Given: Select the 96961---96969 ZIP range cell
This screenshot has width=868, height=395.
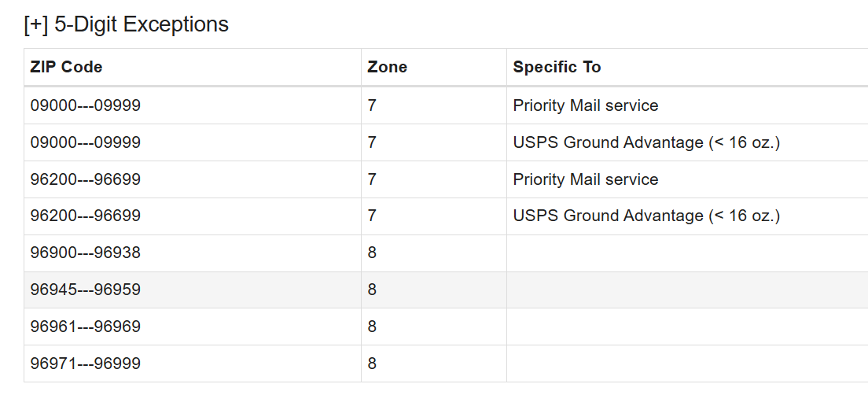Looking at the screenshot, I should pos(86,327).
